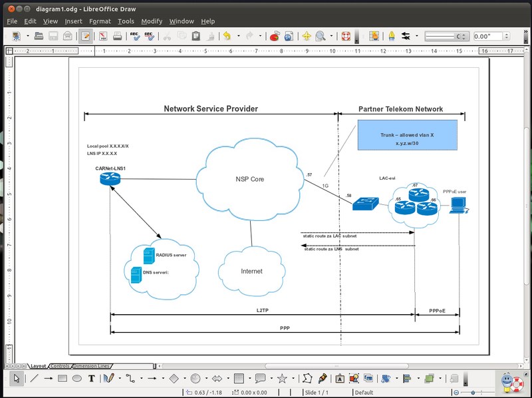Viewport: 532px width, 398px height.
Task: Select the Ellipse drawing tool
Action: pyautogui.click(x=77, y=378)
